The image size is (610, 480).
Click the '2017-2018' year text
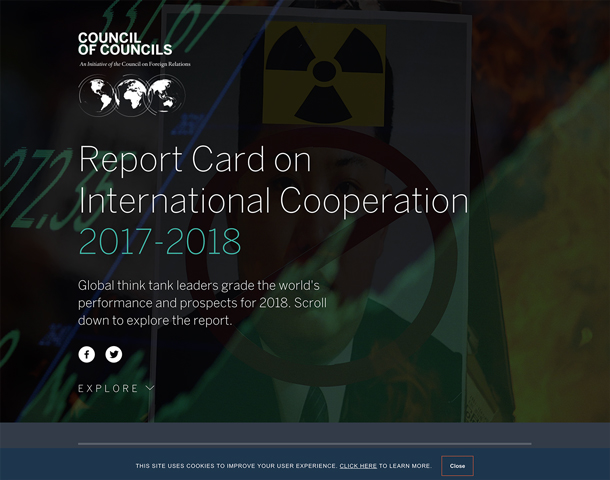(160, 242)
